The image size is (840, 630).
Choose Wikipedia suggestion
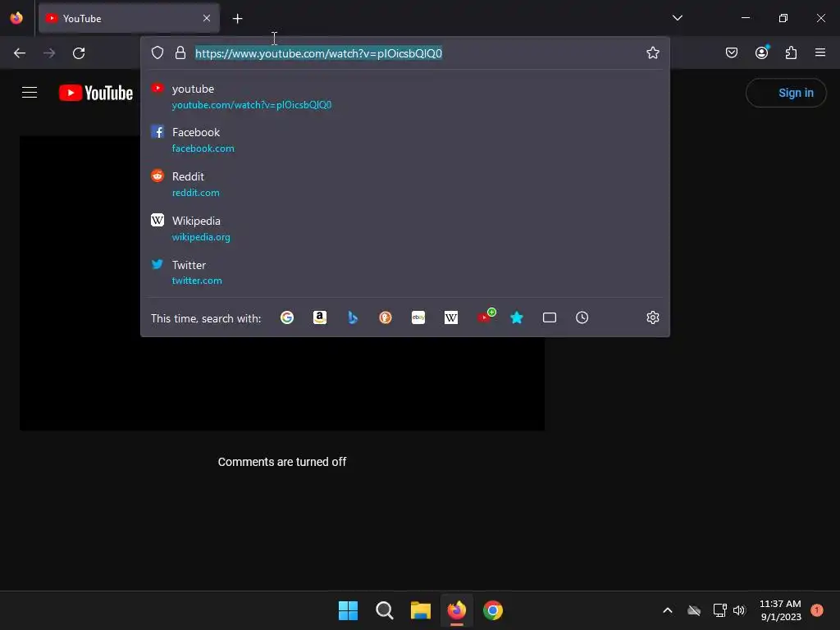(x=405, y=229)
